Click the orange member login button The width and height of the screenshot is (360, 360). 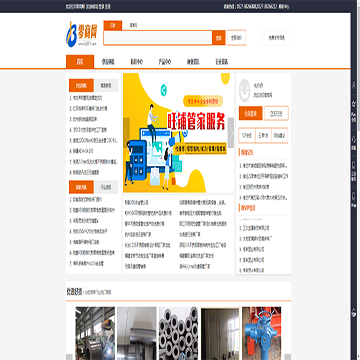coord(251,113)
